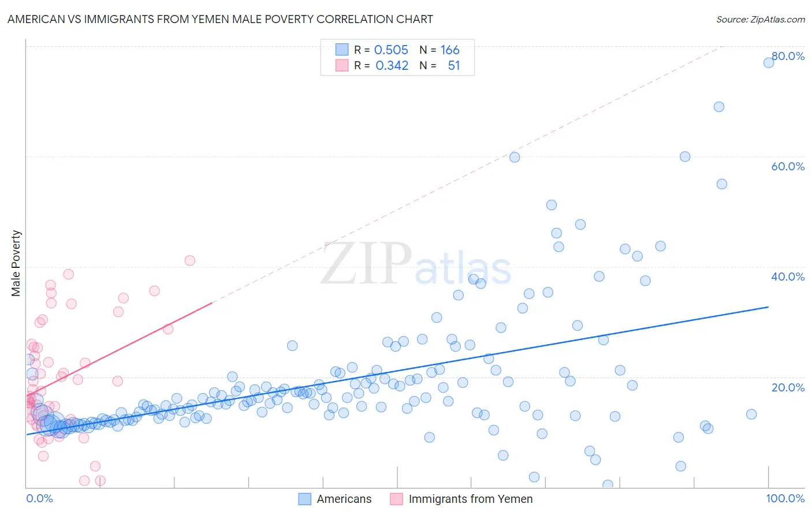Click the R value 0.342 in the legend
The width and height of the screenshot is (812, 515).
pyautogui.click(x=392, y=65)
